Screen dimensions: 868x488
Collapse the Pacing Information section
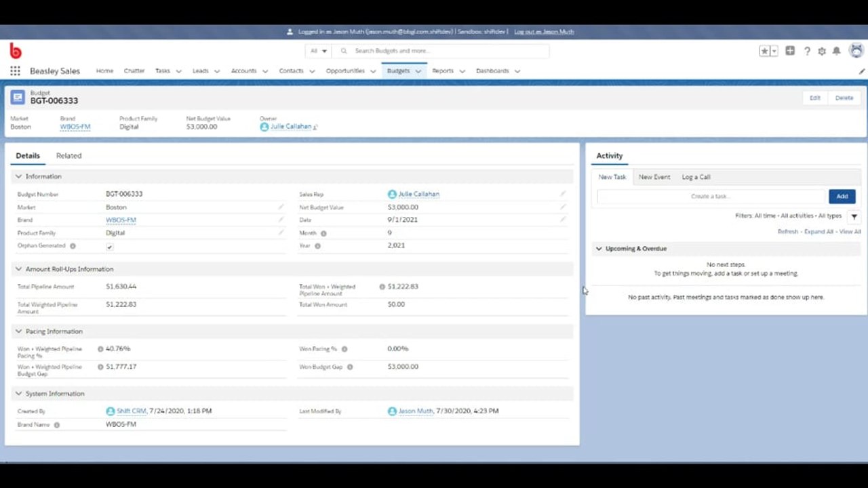pos(18,331)
